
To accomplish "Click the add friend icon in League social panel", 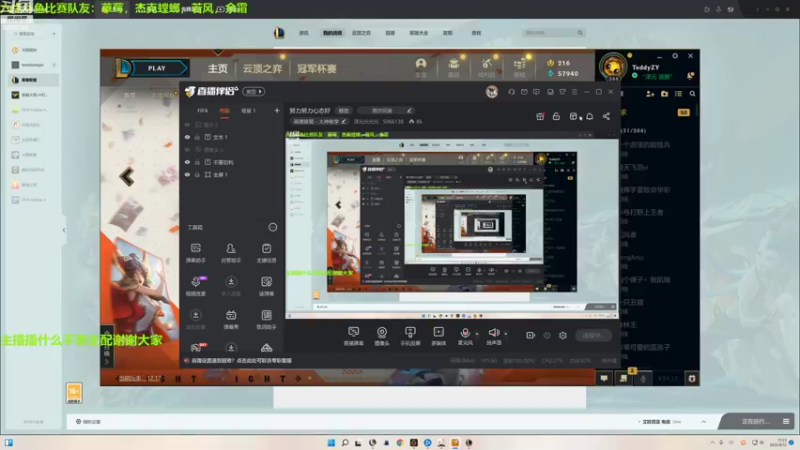I will point(650,94).
